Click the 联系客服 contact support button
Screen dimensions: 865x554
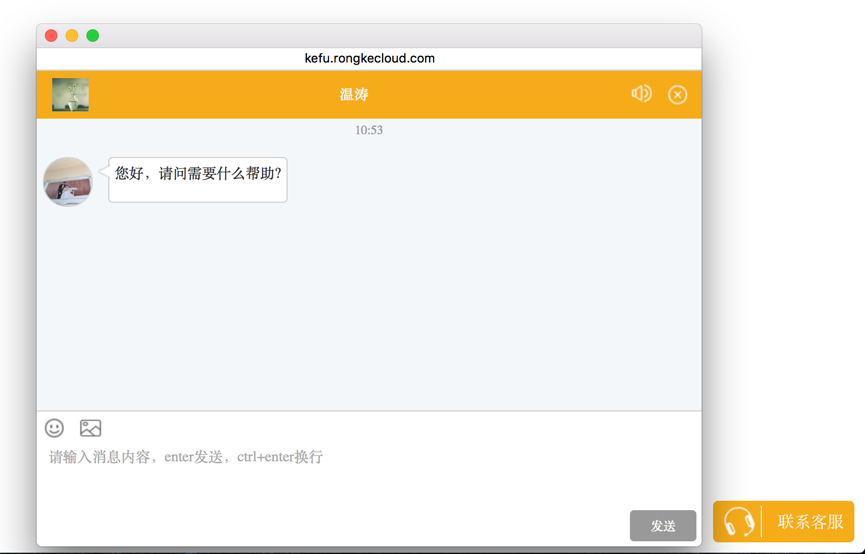coord(810,522)
